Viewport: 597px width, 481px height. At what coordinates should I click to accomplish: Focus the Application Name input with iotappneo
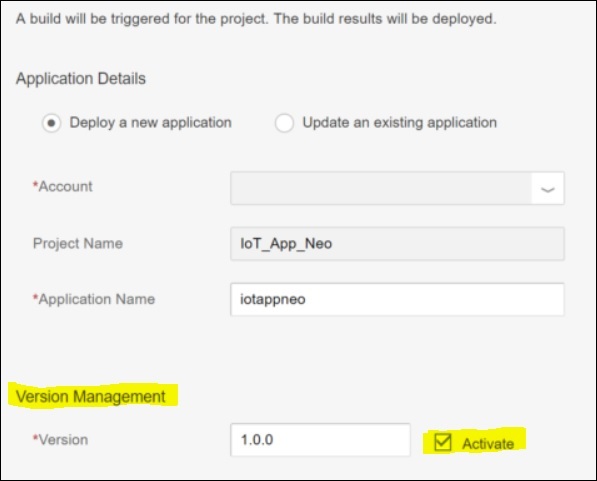(x=397, y=299)
